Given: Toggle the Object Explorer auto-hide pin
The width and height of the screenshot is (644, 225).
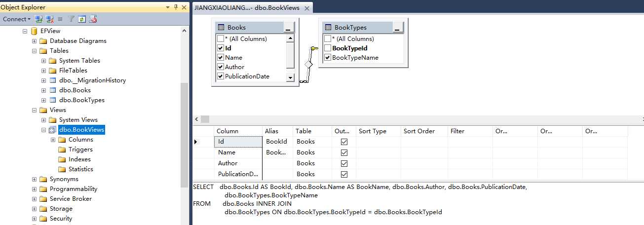Looking at the screenshot, I should pyautogui.click(x=176, y=7).
